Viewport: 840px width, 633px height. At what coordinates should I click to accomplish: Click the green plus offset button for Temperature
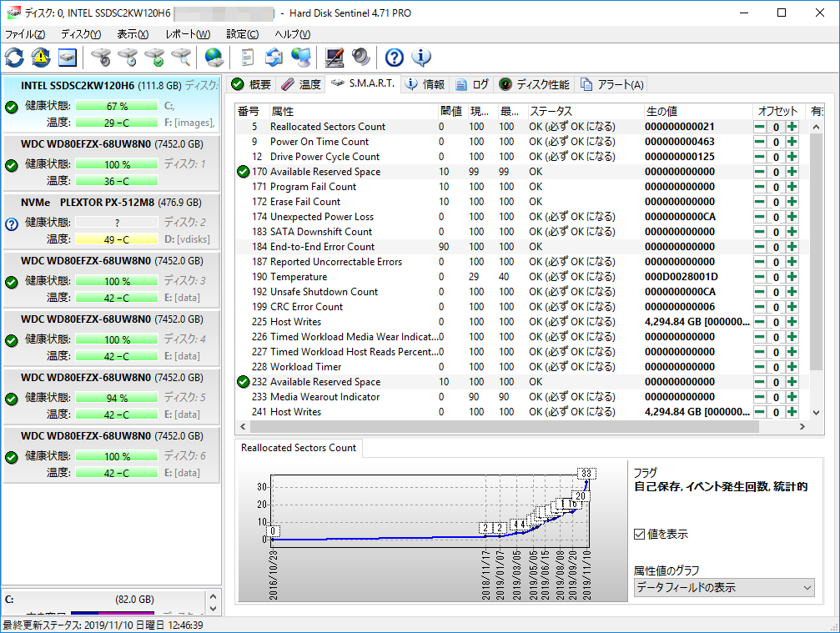(792, 277)
